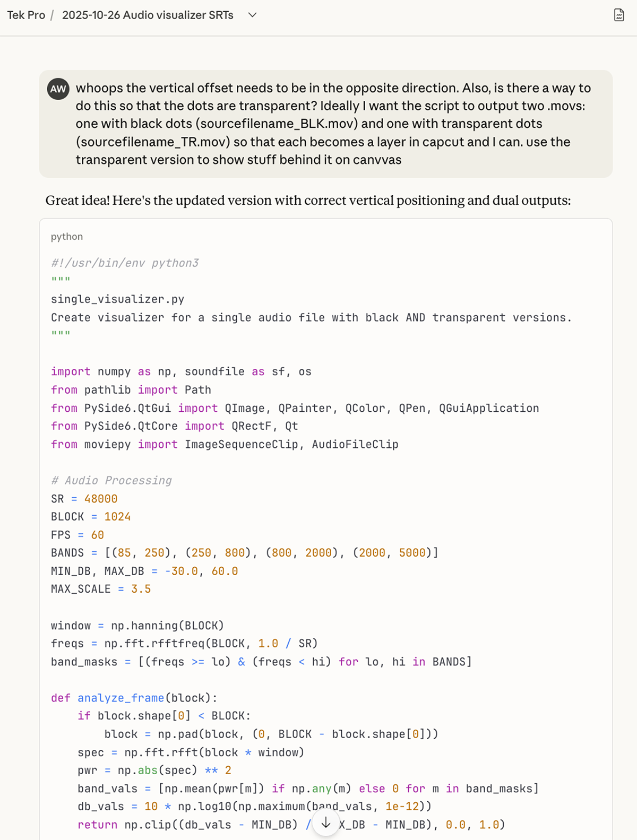Click the BANDS frequency list line
The width and height of the screenshot is (637, 840).
[x=244, y=552]
